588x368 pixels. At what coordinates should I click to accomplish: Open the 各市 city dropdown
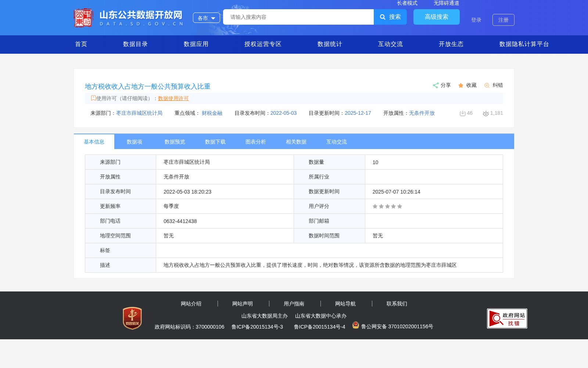point(207,18)
